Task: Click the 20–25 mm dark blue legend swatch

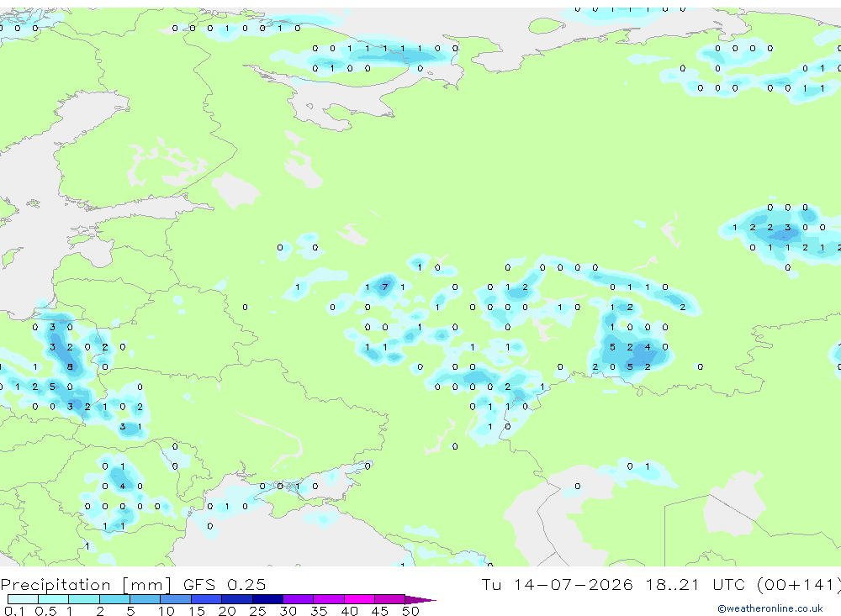Action: [236, 599]
